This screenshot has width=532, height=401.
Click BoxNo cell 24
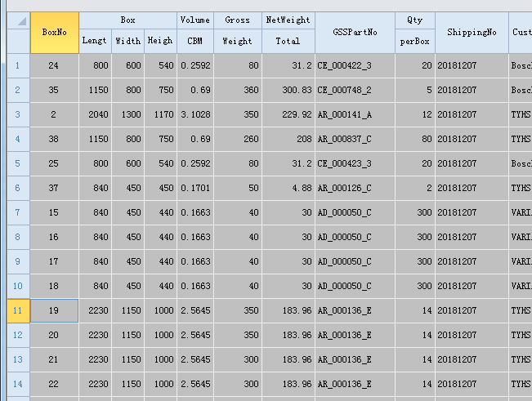click(x=54, y=66)
